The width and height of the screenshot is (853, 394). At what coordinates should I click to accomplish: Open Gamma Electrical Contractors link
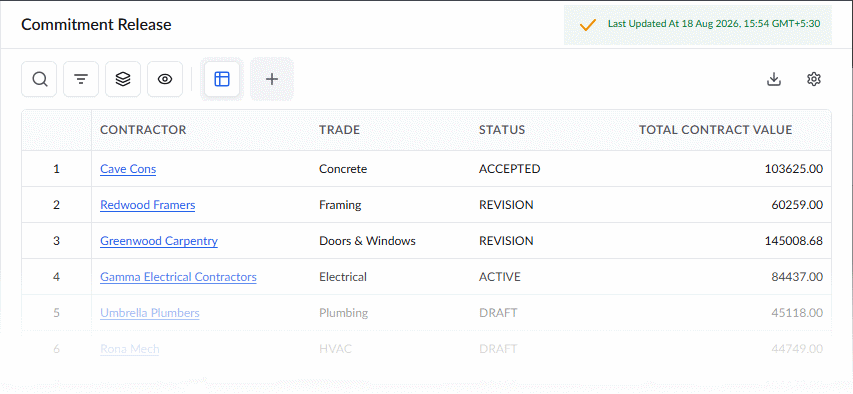tap(178, 277)
